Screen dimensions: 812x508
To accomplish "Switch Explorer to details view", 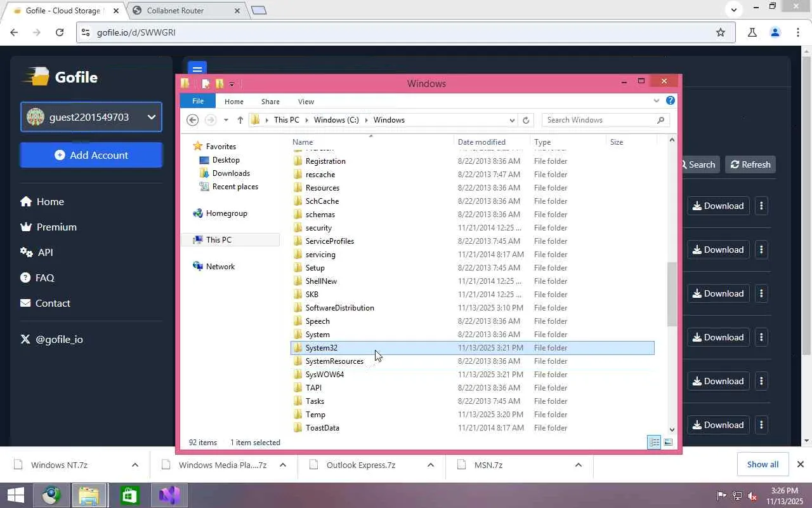I will point(654,443).
